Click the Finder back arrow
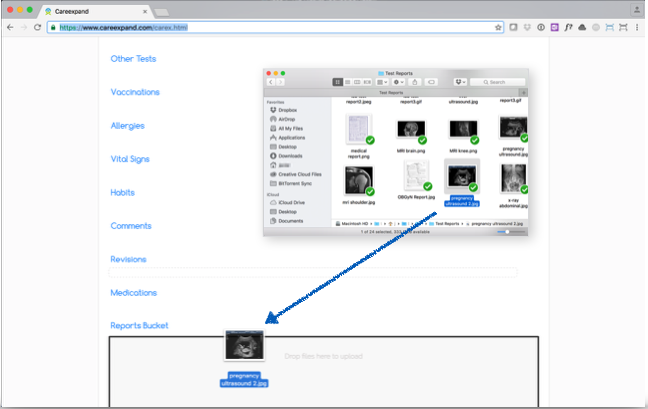The width and height of the screenshot is (648, 409). [x=270, y=81]
